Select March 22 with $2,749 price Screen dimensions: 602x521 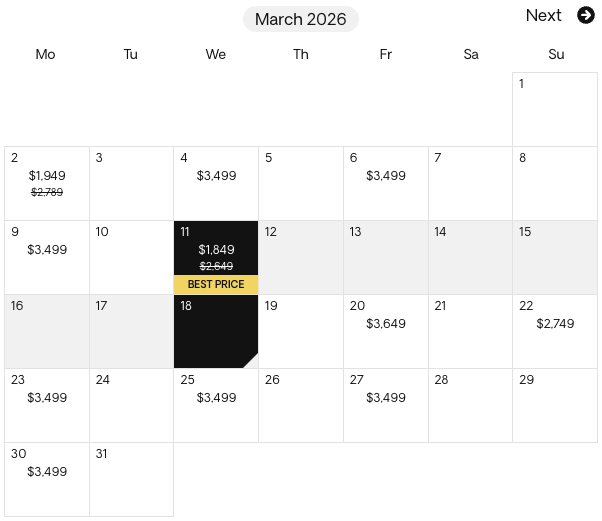(x=555, y=332)
